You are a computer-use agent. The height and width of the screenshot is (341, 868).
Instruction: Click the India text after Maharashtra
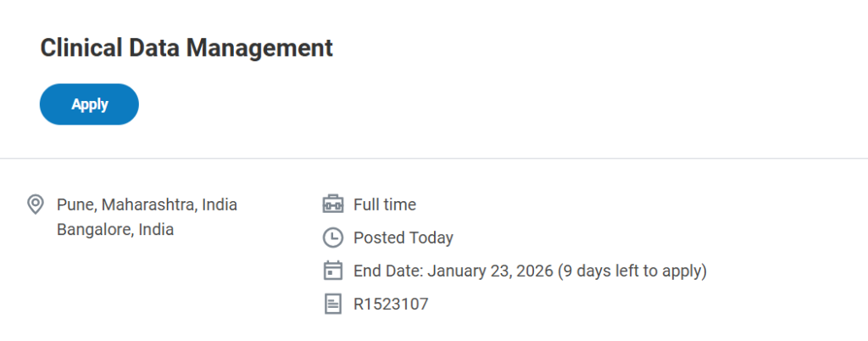[x=220, y=204]
